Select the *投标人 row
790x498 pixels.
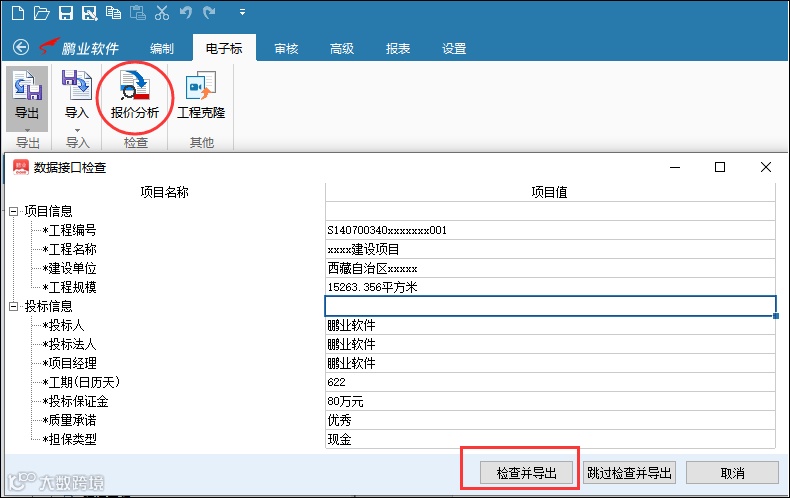[x=63, y=325]
